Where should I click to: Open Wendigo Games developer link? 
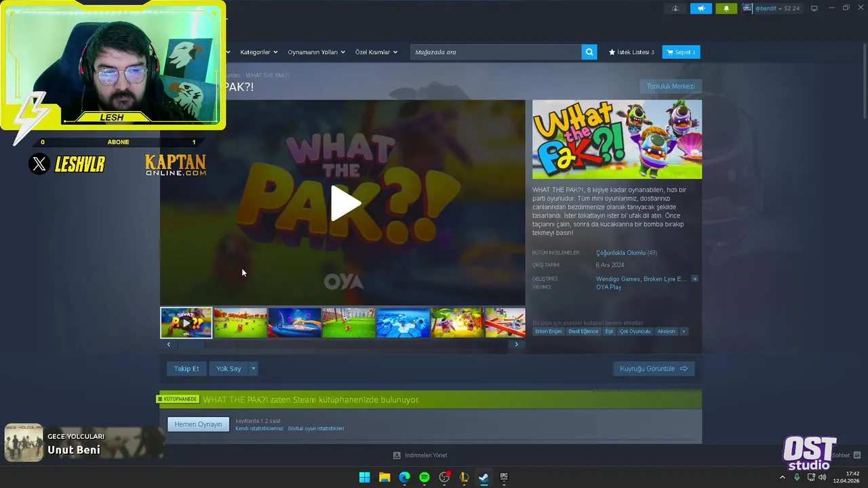pos(618,279)
